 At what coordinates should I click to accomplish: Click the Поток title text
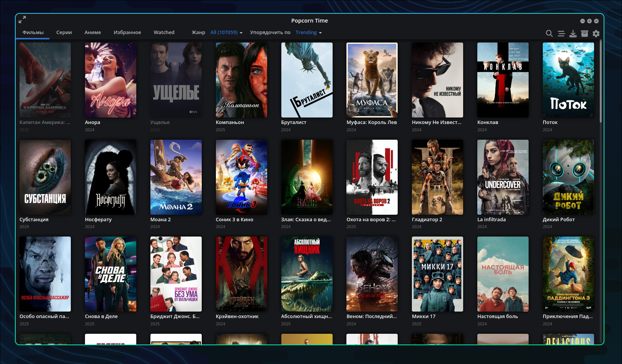(550, 122)
